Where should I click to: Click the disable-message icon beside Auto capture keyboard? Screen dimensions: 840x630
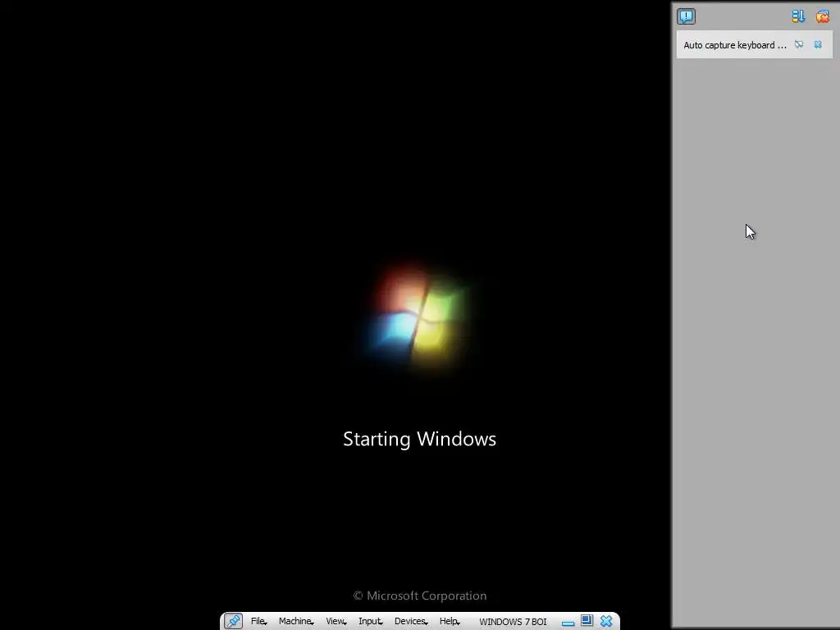click(x=799, y=44)
